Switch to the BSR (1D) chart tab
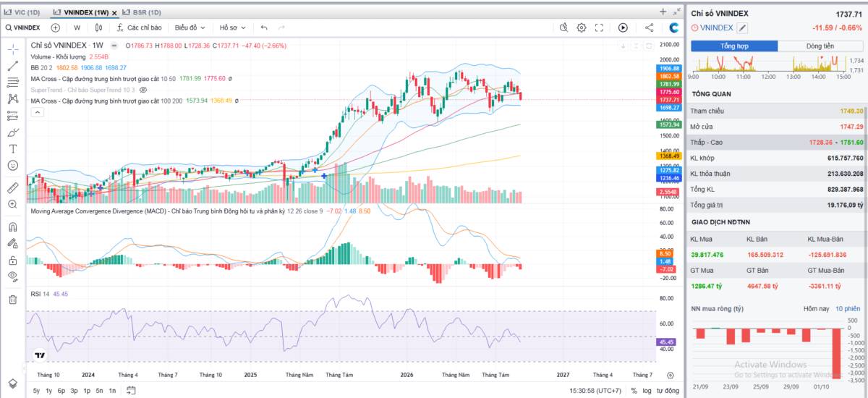The image size is (868, 398). 142,12
